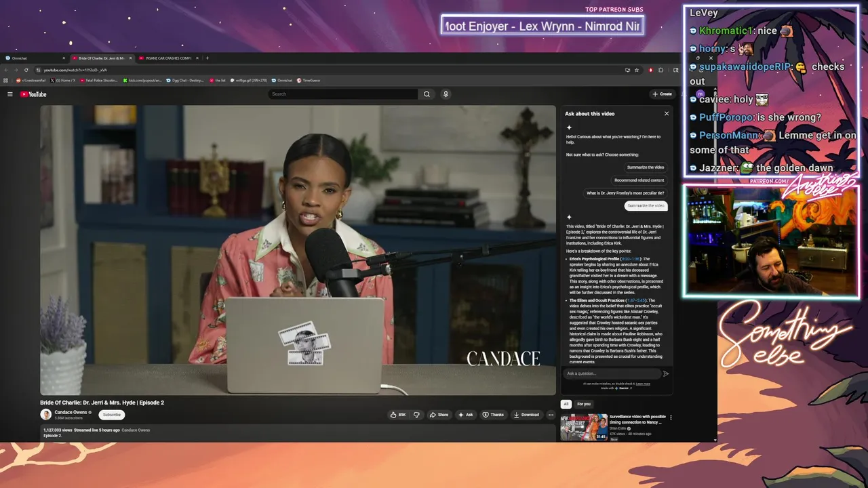Image resolution: width=868 pixels, height=488 pixels.
Task: Like the video with 85K thumbs up
Action: point(398,415)
